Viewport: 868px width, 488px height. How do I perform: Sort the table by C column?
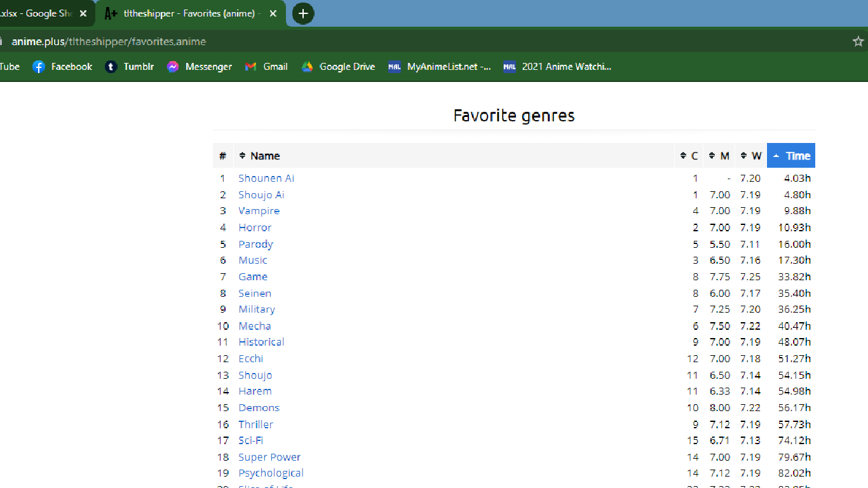pos(689,156)
